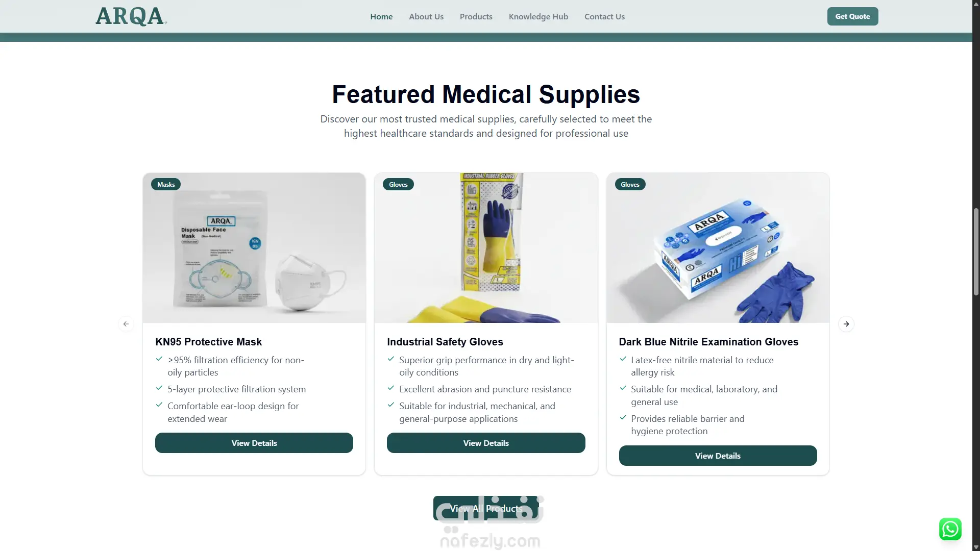Navigate to Knowledge Hub
980x551 pixels.
tap(538, 16)
